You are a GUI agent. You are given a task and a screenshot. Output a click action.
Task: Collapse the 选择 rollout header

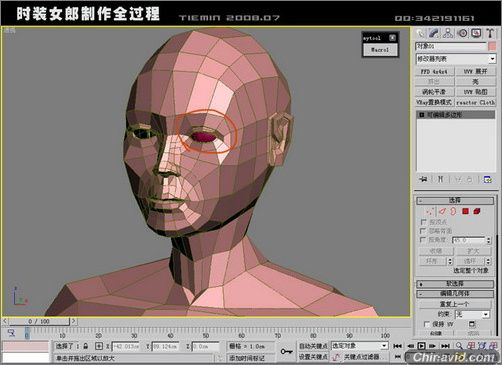(455, 200)
